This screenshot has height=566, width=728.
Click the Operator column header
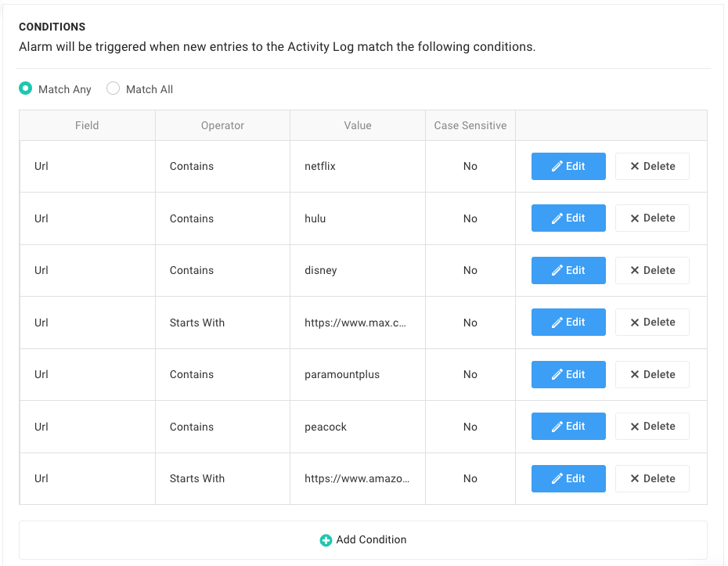coord(222,125)
